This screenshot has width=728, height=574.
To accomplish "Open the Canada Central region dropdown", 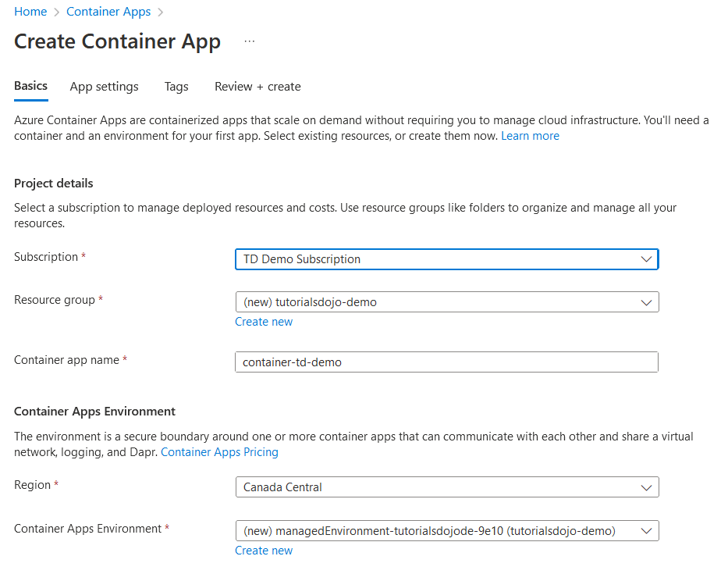I will 437,487.
